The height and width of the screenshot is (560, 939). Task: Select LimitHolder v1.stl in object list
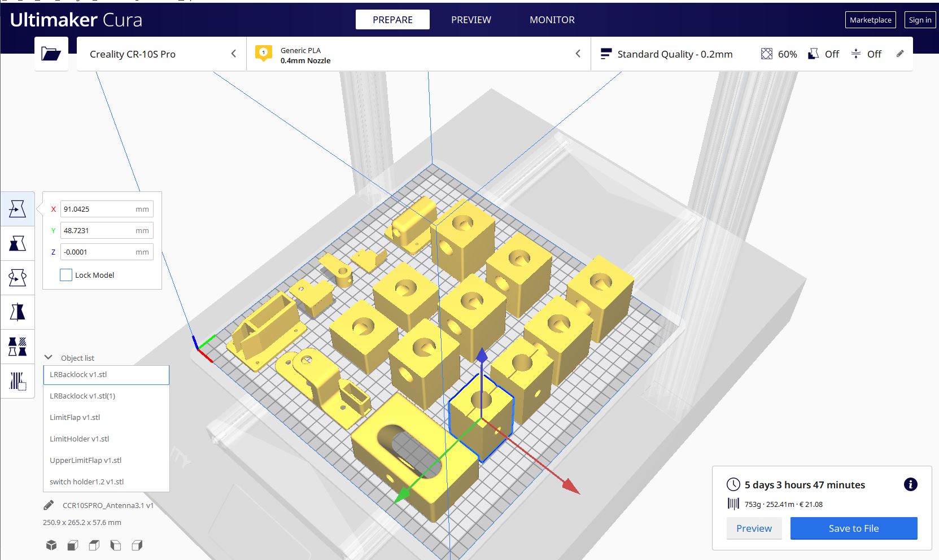tap(106, 439)
